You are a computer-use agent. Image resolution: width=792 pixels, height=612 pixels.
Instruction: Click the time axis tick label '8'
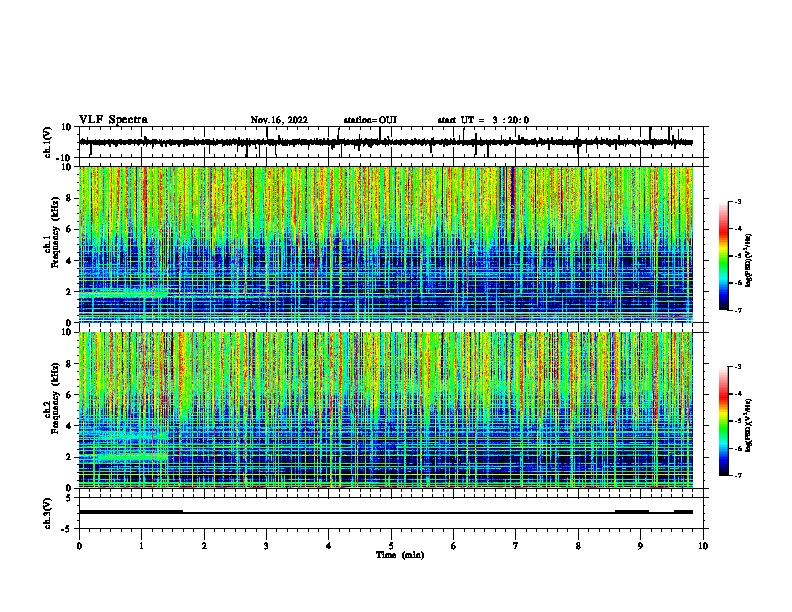pyautogui.click(x=578, y=546)
